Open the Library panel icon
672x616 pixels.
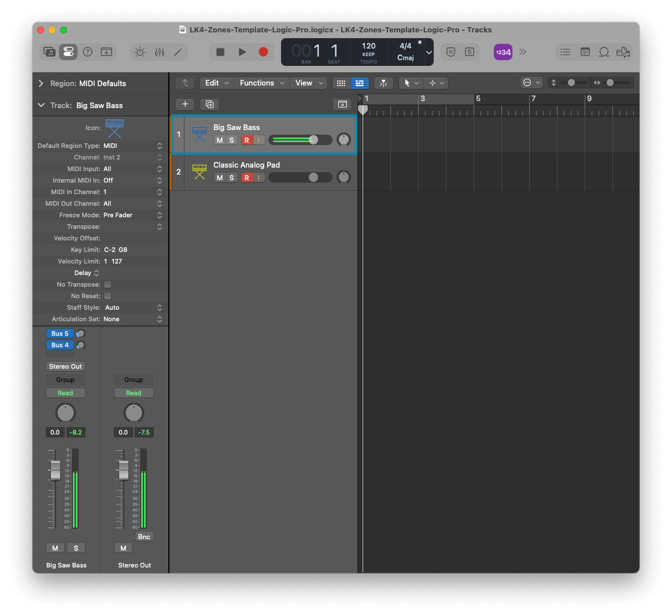[x=50, y=52]
